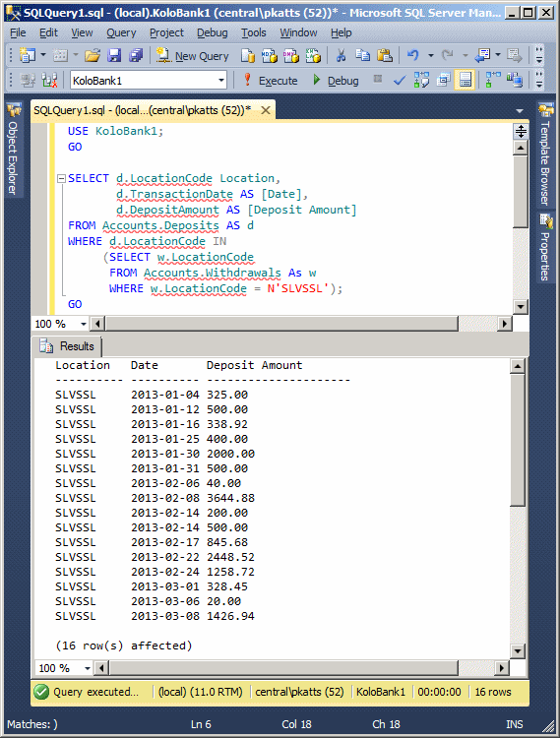560x738 pixels.
Task: Open the Debug menu
Action: click(213, 32)
